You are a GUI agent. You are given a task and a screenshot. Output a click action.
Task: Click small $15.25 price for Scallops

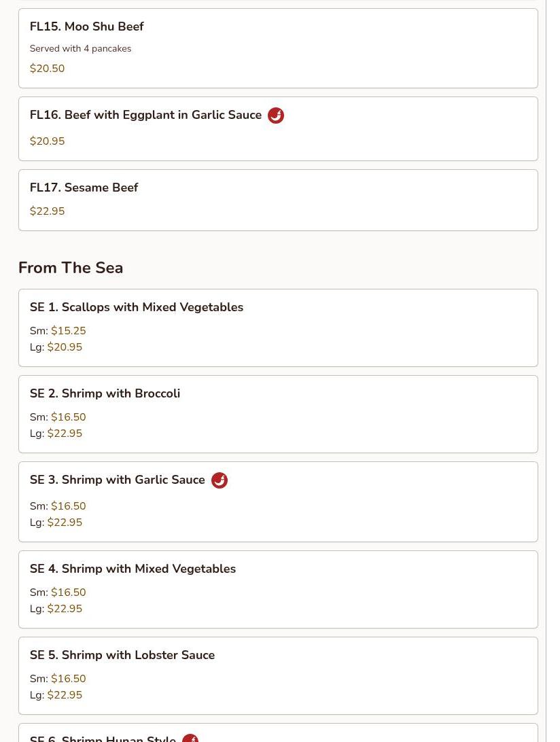68,331
